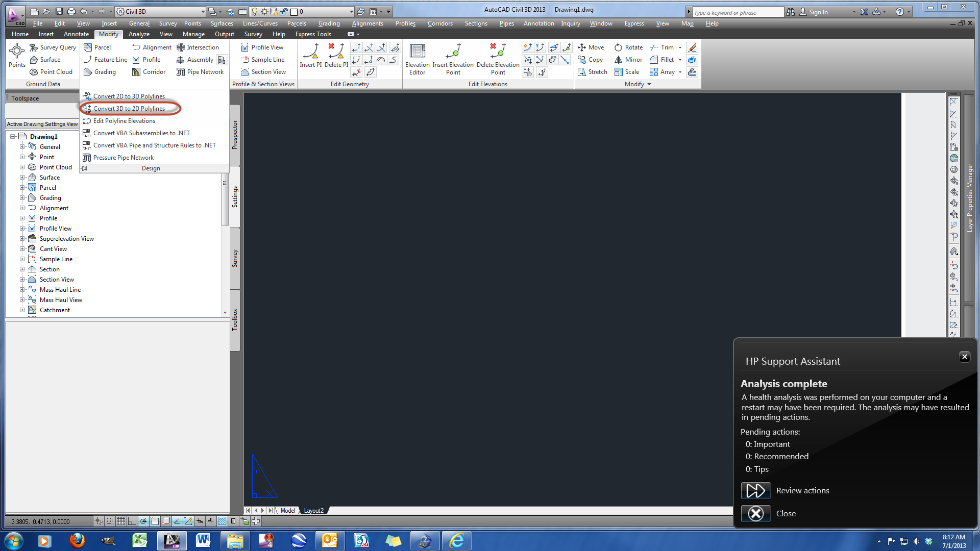Click Review actions in HP Support Assistant
The image size is (980, 551).
[x=785, y=490]
